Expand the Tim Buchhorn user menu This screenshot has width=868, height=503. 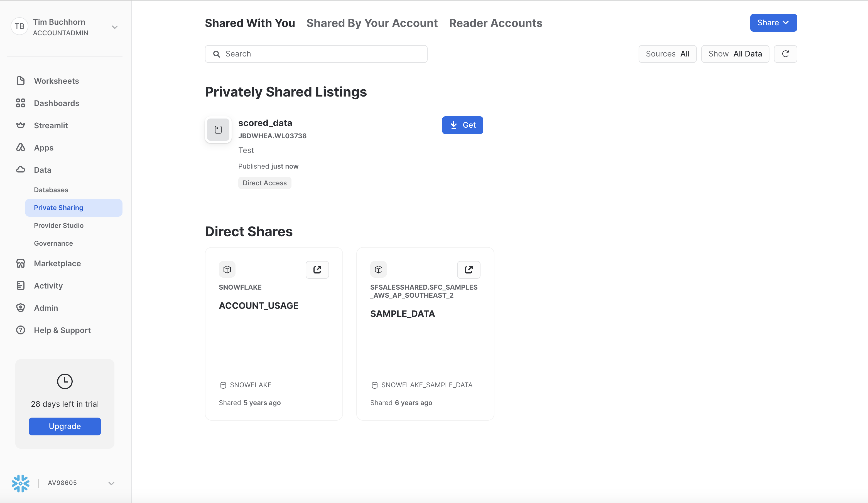coord(115,27)
